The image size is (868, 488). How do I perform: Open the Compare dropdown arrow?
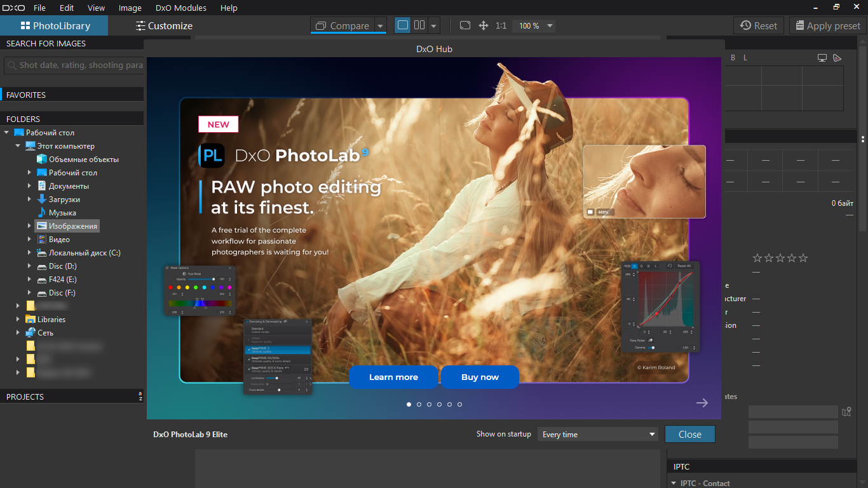click(380, 26)
